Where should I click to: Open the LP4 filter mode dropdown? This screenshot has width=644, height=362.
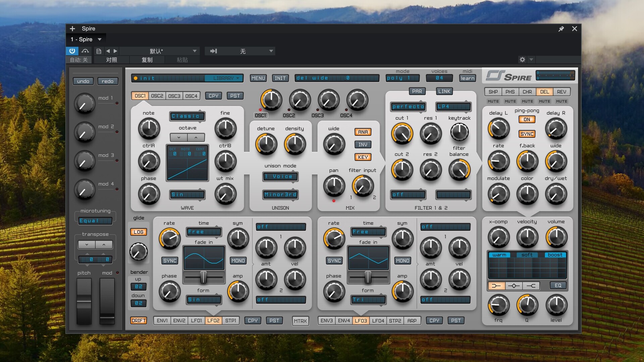click(x=453, y=107)
